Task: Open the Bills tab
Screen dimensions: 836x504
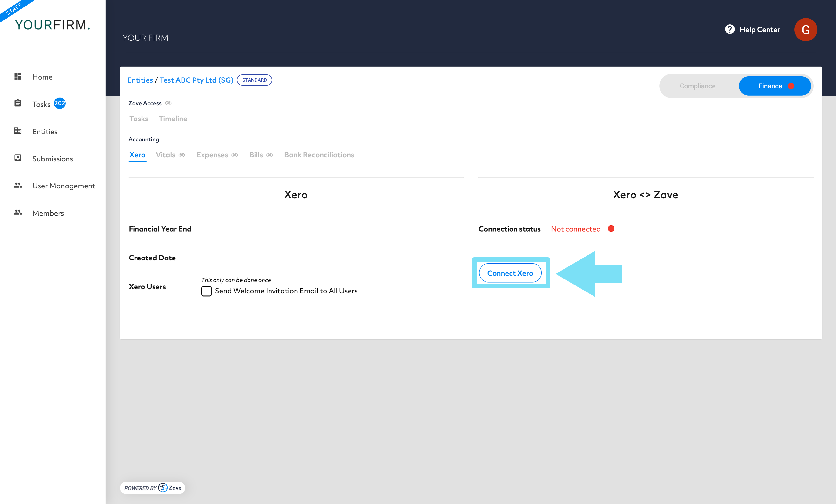Action: [x=256, y=155]
